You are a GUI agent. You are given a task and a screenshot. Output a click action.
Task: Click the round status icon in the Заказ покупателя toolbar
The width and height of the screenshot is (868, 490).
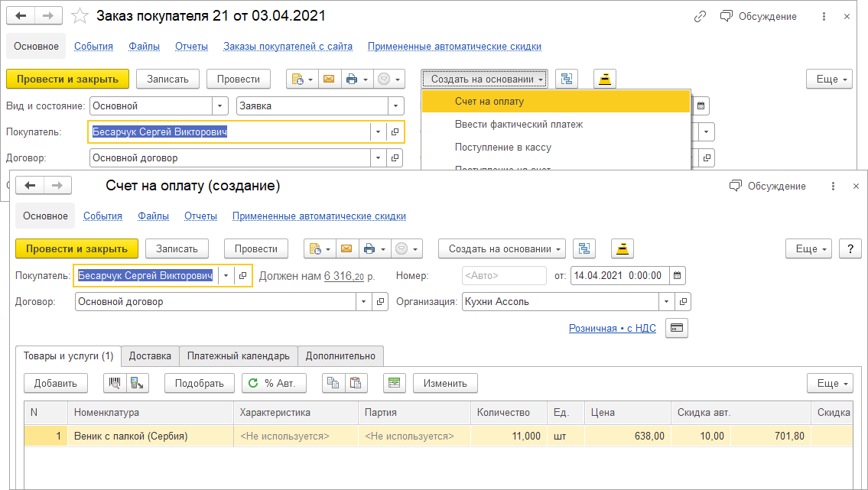click(x=389, y=79)
